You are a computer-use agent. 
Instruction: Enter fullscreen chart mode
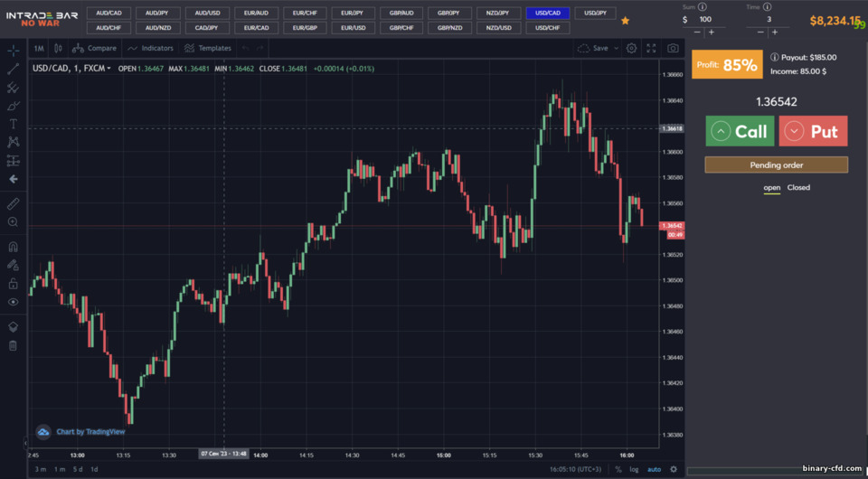[652, 48]
